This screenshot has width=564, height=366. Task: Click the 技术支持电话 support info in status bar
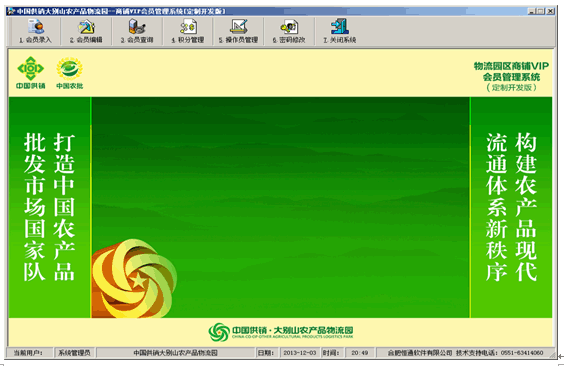(500, 353)
